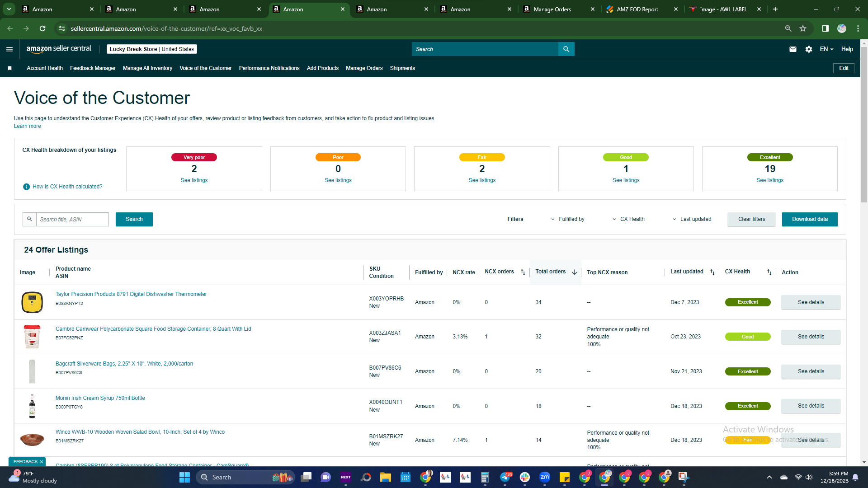Click the teal Search button for listings

pos(134,219)
